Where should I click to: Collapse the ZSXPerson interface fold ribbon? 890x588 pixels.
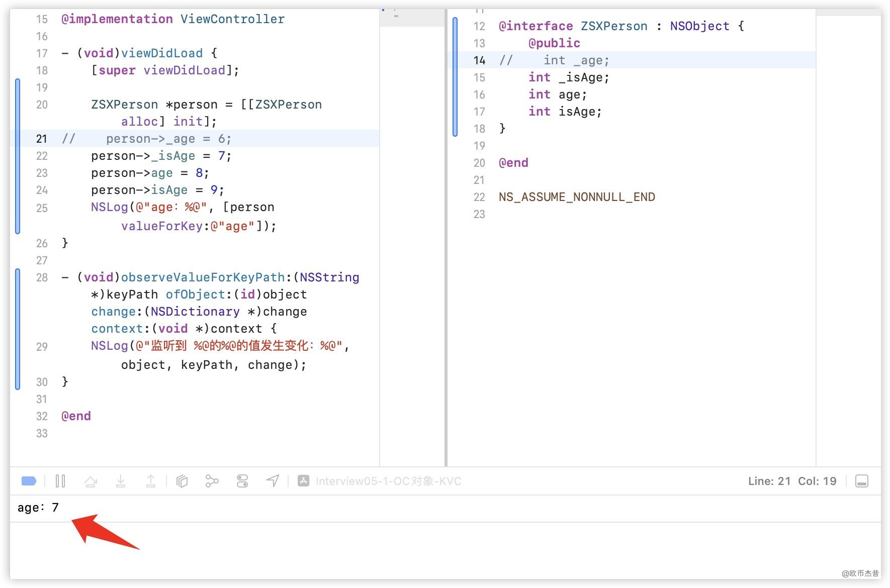point(455,77)
